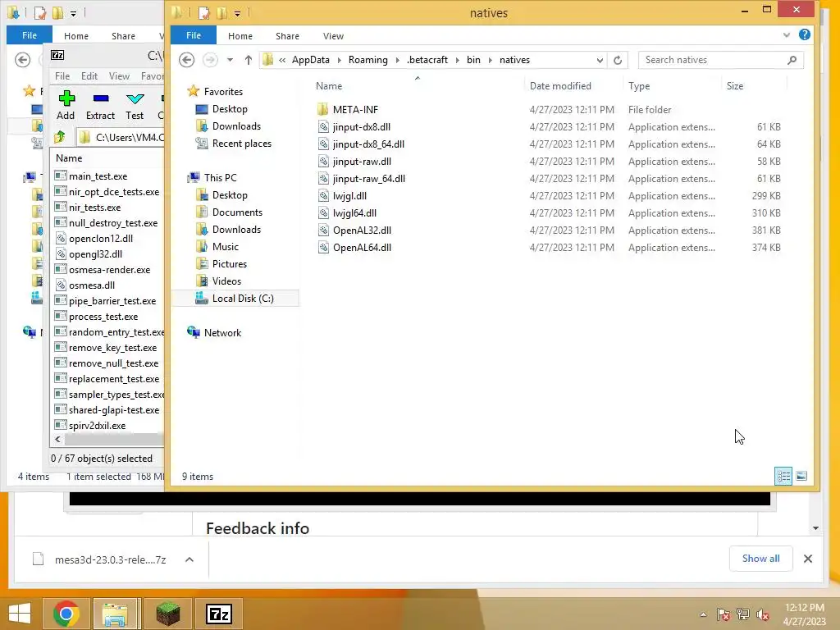
Task: Click the system clock on taskbar
Action: [x=804, y=614]
